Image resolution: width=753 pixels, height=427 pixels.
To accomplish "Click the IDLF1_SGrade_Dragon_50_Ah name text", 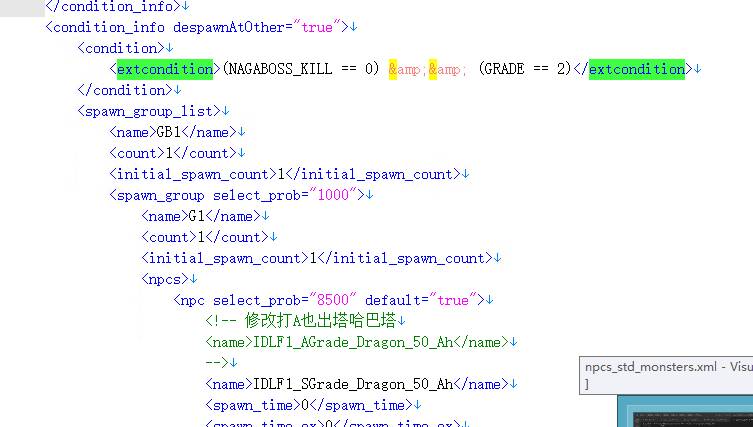I will pos(352,384).
